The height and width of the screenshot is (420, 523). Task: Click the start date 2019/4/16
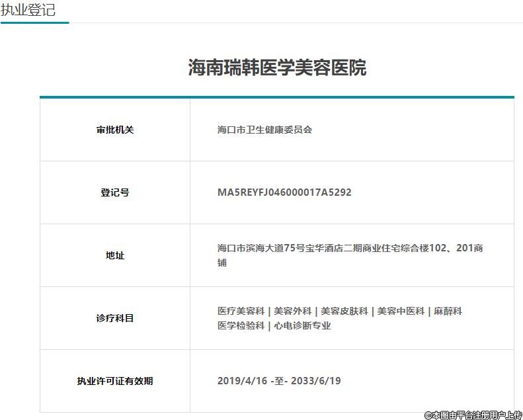[242, 381]
